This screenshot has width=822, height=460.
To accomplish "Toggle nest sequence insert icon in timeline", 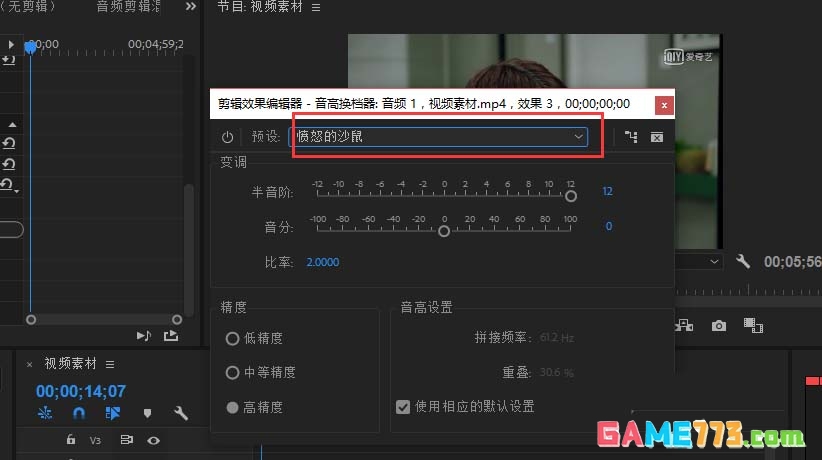I will 45,413.
